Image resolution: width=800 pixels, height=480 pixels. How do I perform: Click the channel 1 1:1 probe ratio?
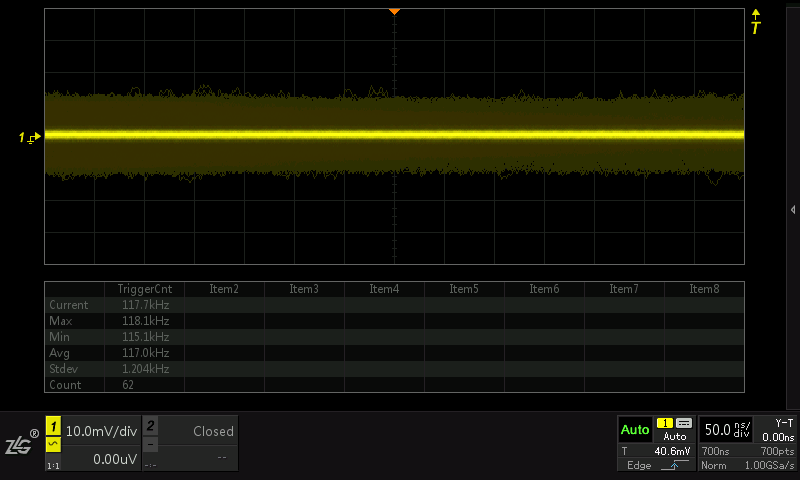coord(53,466)
